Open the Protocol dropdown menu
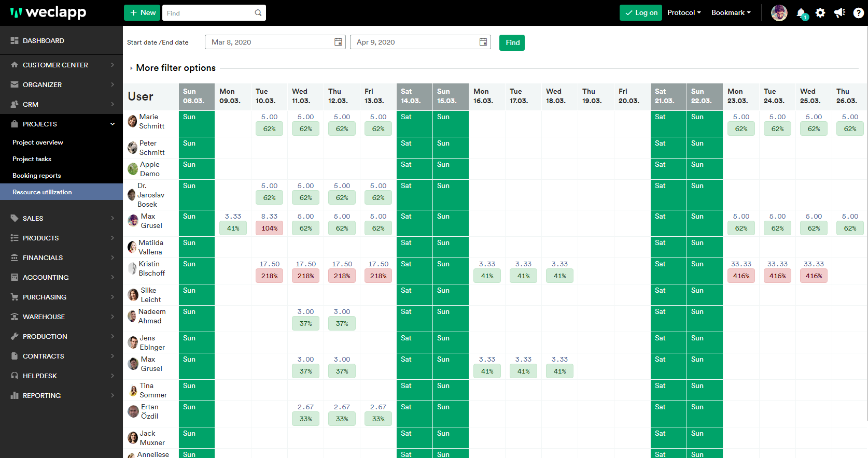This screenshot has width=868, height=458. pos(684,13)
